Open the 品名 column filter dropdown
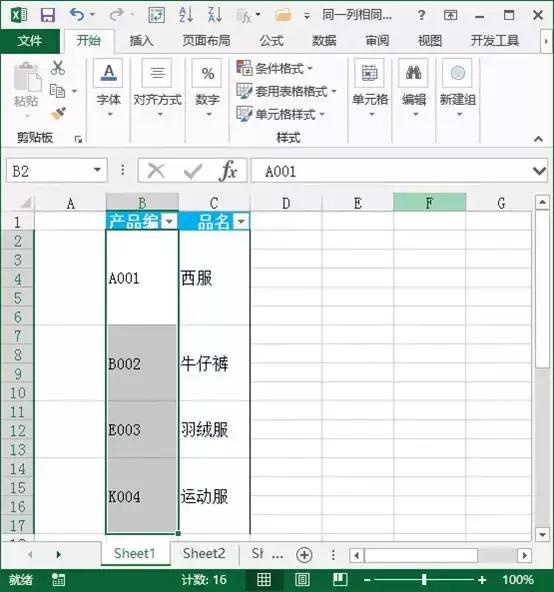 (x=241, y=221)
